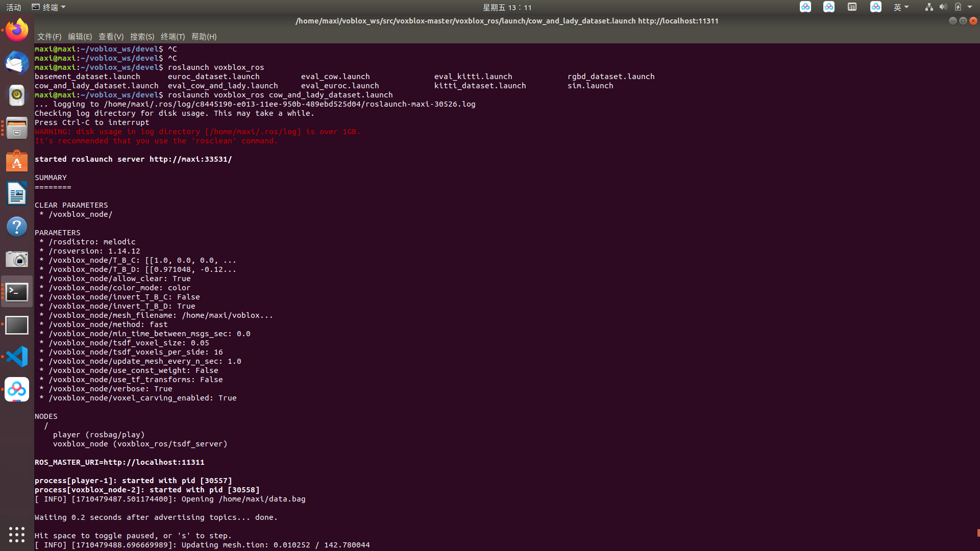The height and width of the screenshot is (551, 980).
Task: Open the 英 input method dropdown
Action: coord(901,7)
